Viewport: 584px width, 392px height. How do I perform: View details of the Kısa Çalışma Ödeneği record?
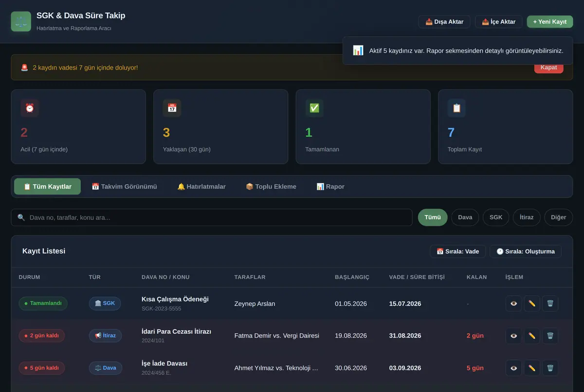tap(514, 303)
